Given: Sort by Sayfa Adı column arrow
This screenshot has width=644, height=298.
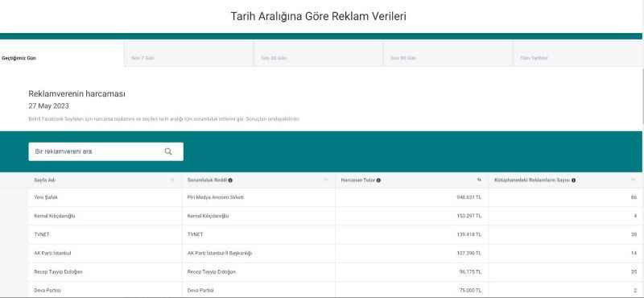Looking at the screenshot, I should tap(172, 180).
